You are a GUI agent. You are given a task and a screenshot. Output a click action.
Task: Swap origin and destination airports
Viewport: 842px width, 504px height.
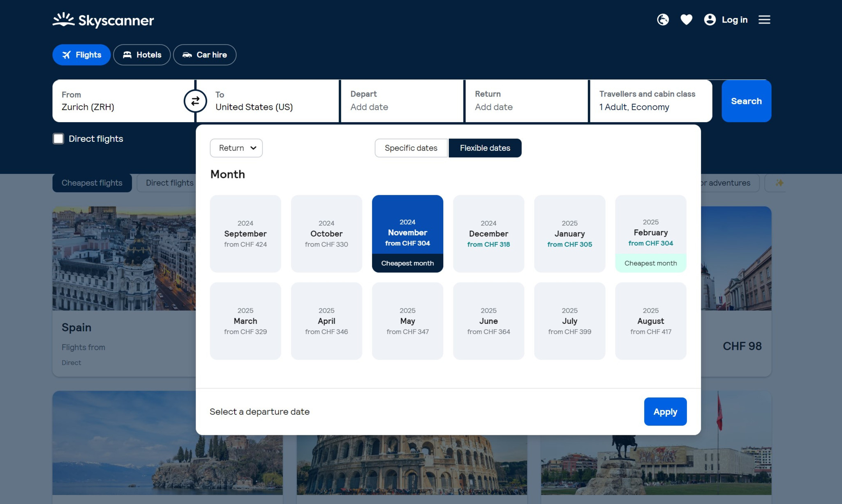pos(195,101)
